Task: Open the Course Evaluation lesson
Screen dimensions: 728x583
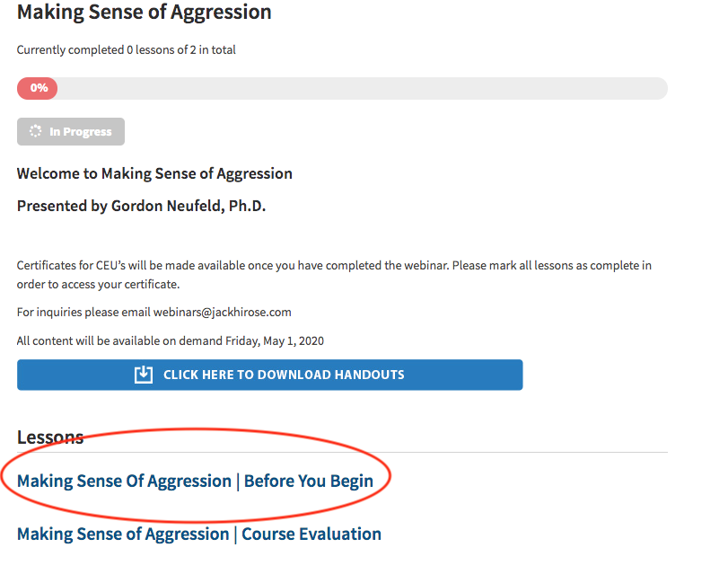Action: [x=199, y=534]
